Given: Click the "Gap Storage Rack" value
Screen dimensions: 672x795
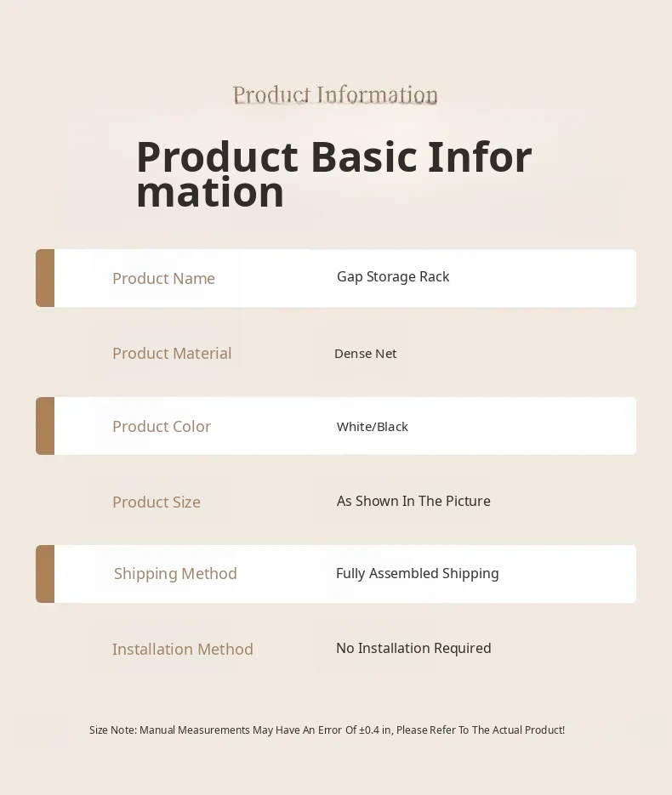Looking at the screenshot, I should pyautogui.click(x=393, y=277).
